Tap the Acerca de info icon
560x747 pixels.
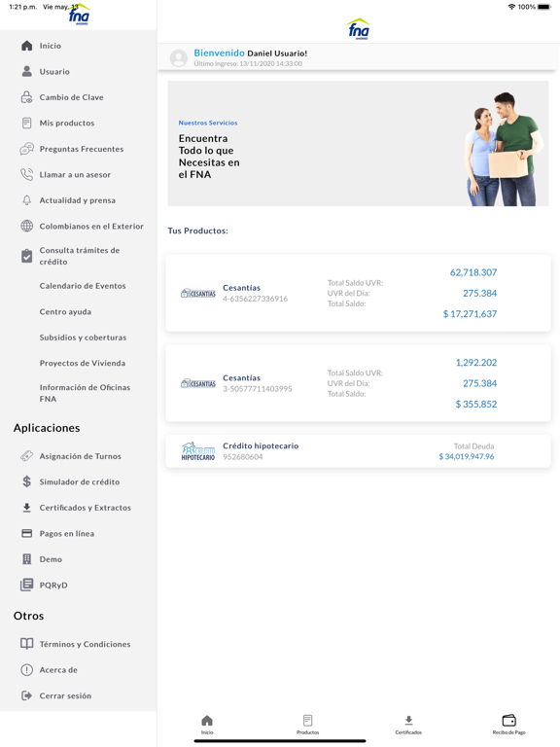pos(26,670)
